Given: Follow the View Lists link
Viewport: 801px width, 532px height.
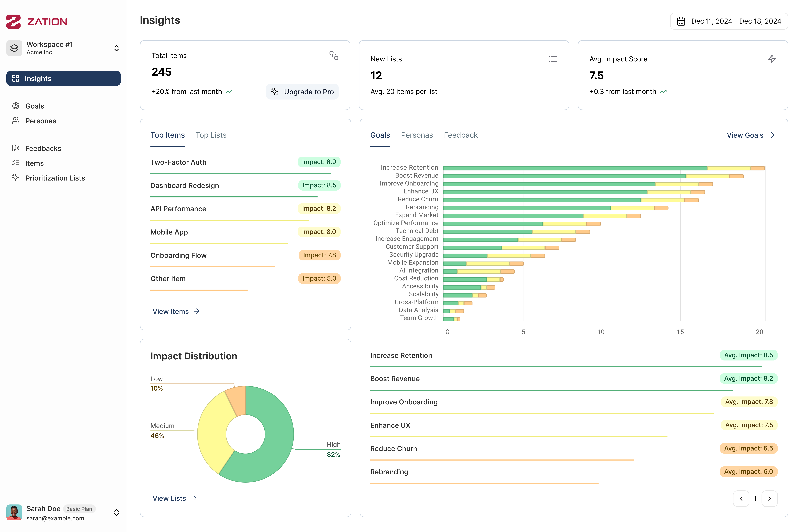Looking at the screenshot, I should (x=175, y=498).
